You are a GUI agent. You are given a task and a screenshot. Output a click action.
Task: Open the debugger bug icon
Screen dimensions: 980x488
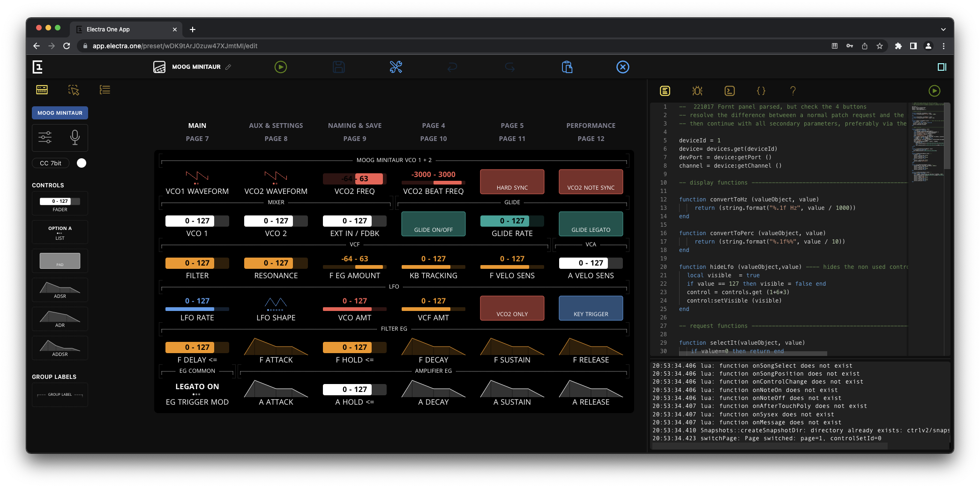coord(698,91)
